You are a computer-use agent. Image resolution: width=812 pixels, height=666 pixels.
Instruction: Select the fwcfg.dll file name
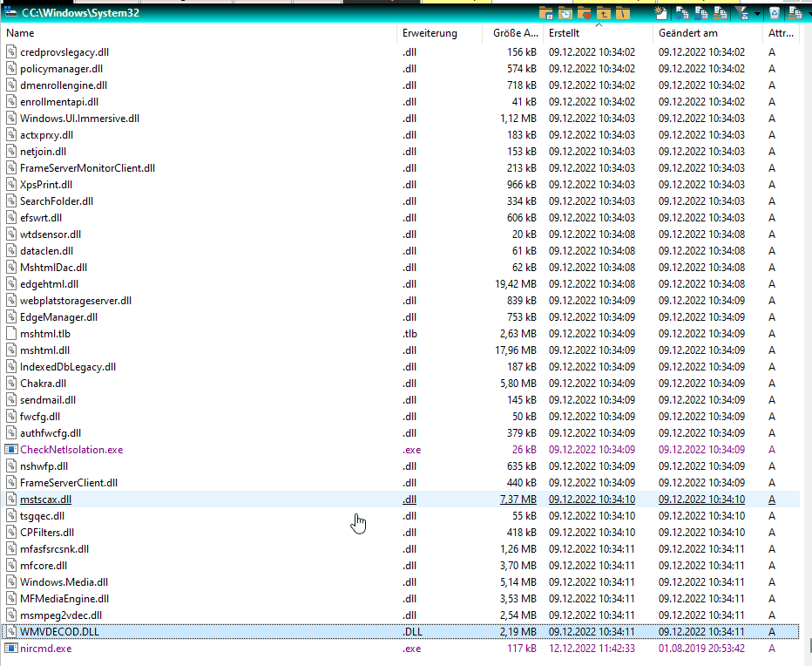pos(40,416)
